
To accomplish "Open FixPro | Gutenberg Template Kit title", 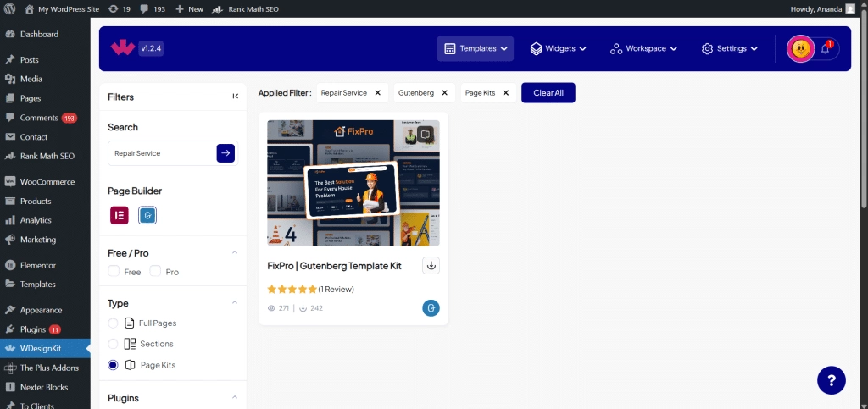I will point(334,266).
